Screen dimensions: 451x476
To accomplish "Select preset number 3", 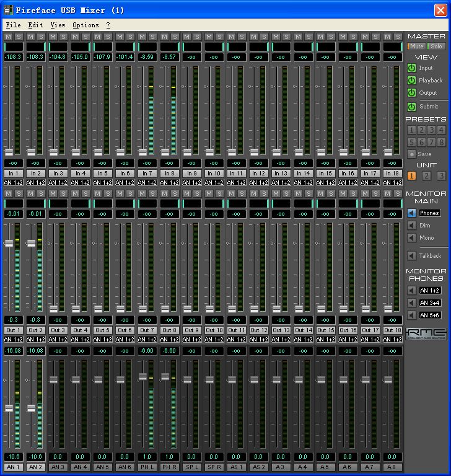I will coord(431,130).
